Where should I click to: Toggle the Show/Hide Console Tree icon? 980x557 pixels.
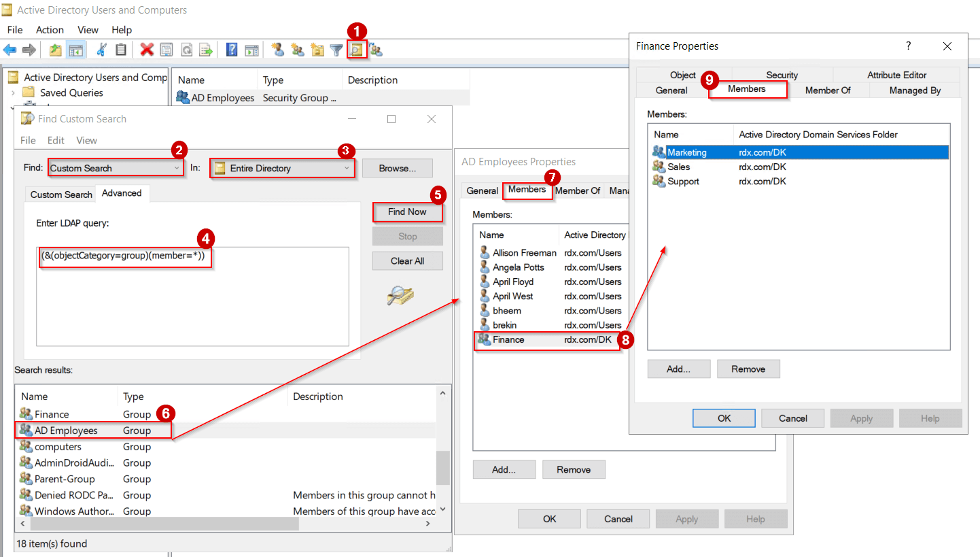pyautogui.click(x=75, y=49)
